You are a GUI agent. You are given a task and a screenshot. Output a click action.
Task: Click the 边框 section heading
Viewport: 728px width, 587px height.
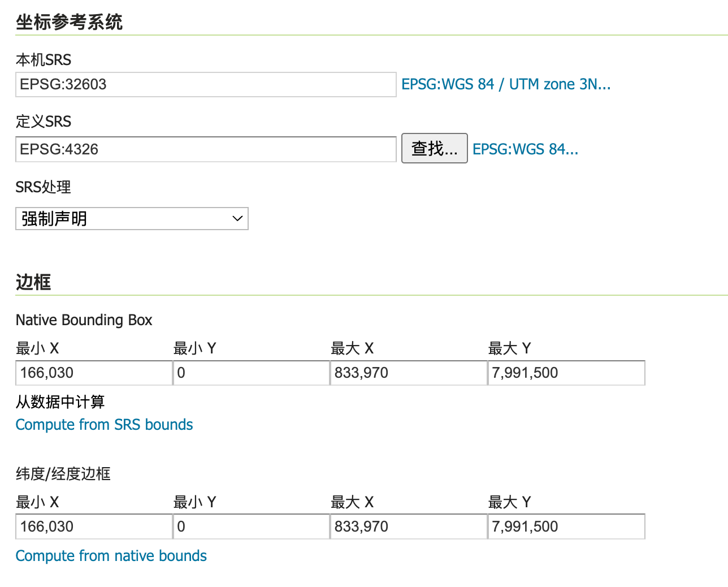click(33, 282)
